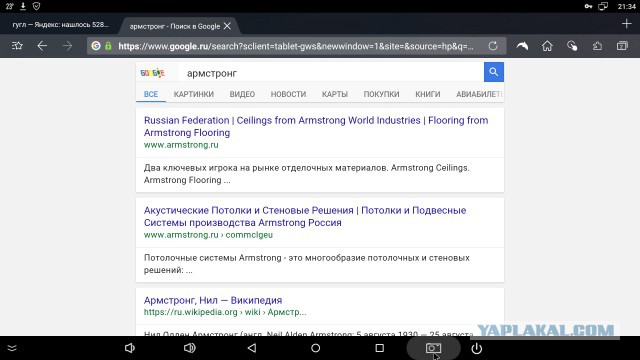Switch to the НОВОСТИ tab
This screenshot has width=640, height=360.
[x=288, y=94]
